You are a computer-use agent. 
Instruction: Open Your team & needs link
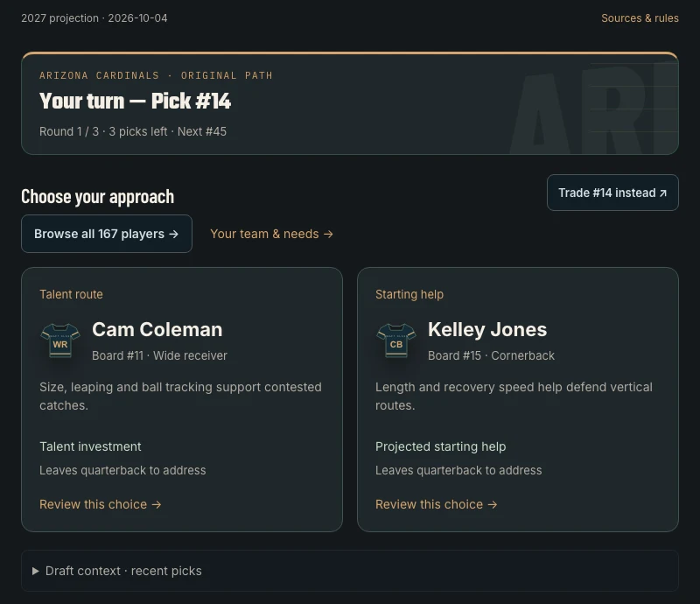[x=271, y=234]
